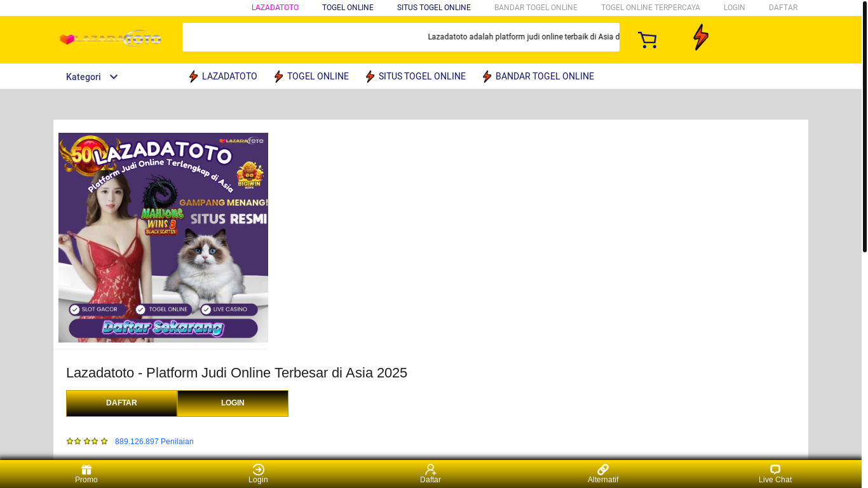868x488 pixels.
Task: Click the TOGEL ONLINE category bar link
Action: coord(318,76)
